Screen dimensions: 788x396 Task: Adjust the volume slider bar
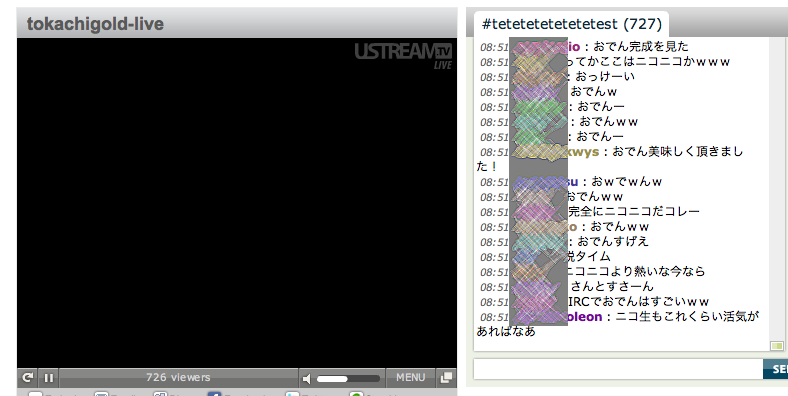pos(348,378)
